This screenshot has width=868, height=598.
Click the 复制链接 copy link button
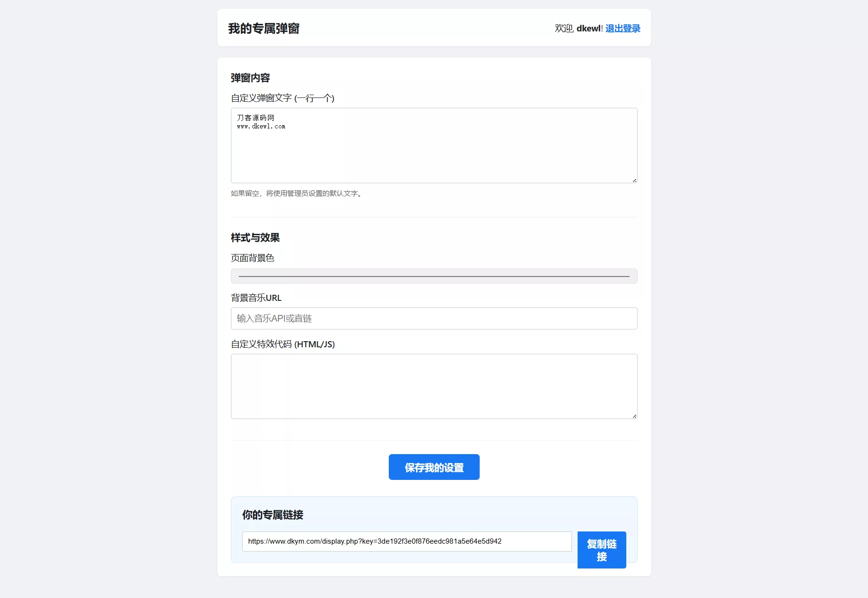pyautogui.click(x=601, y=550)
